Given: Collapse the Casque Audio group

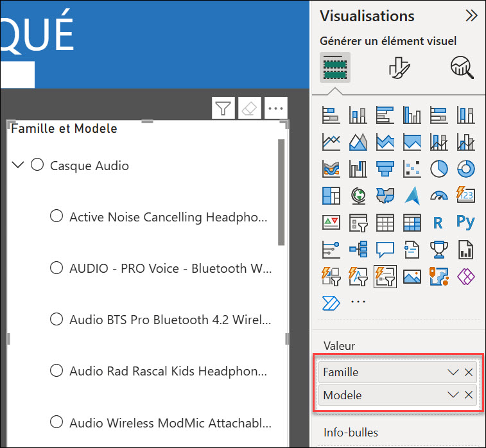Looking at the screenshot, I should [x=18, y=166].
